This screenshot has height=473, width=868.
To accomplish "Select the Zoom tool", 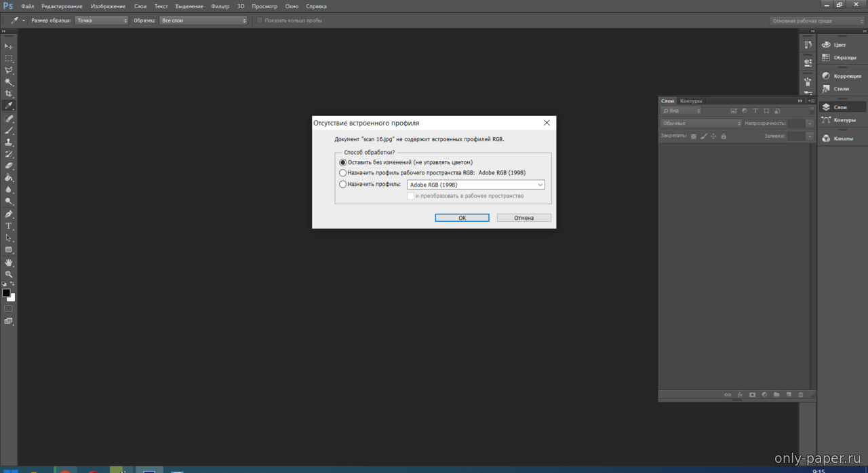I will click(9, 274).
